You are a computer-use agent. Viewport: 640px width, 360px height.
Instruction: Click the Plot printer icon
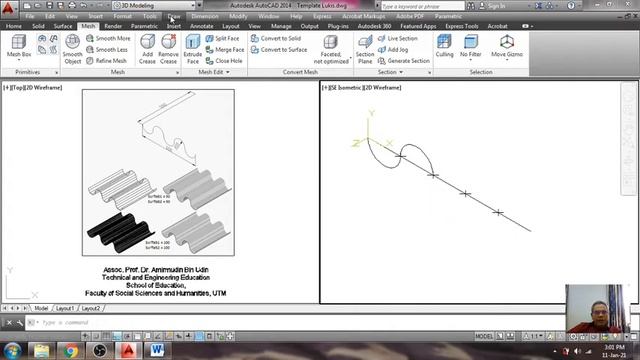72,6
